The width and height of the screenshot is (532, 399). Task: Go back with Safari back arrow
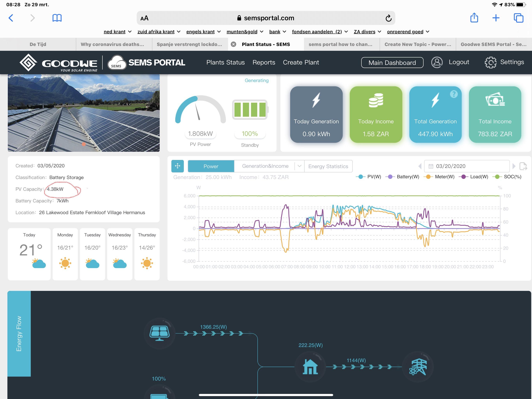pos(11,18)
